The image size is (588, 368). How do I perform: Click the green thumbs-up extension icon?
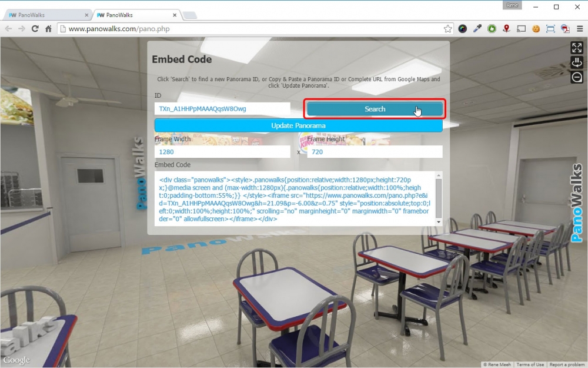pyautogui.click(x=492, y=28)
